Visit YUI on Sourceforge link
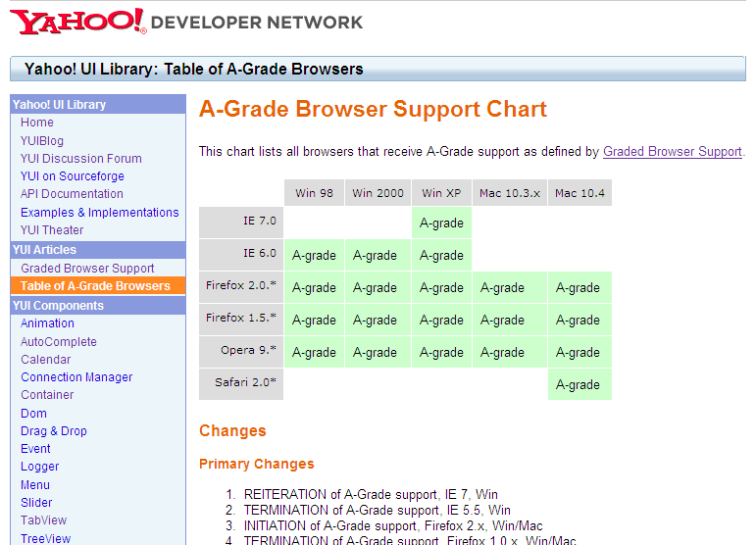The width and height of the screenshot is (756, 545). [x=73, y=176]
